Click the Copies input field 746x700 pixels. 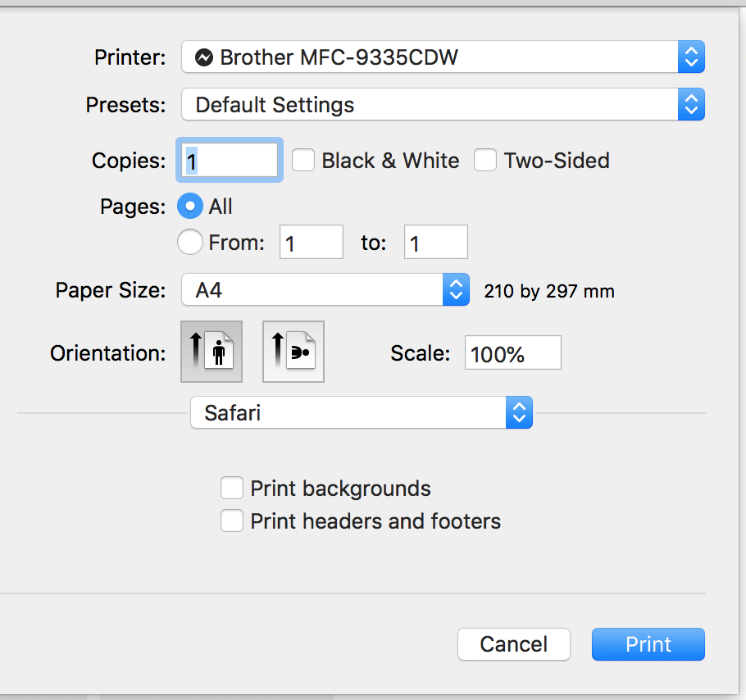pyautogui.click(x=230, y=161)
